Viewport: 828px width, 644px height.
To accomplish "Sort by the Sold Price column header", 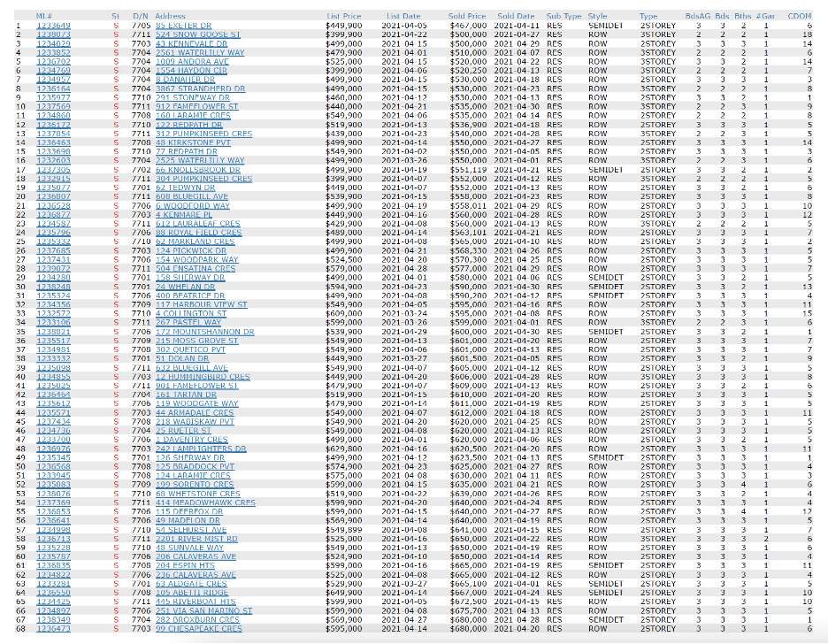I will (466, 16).
